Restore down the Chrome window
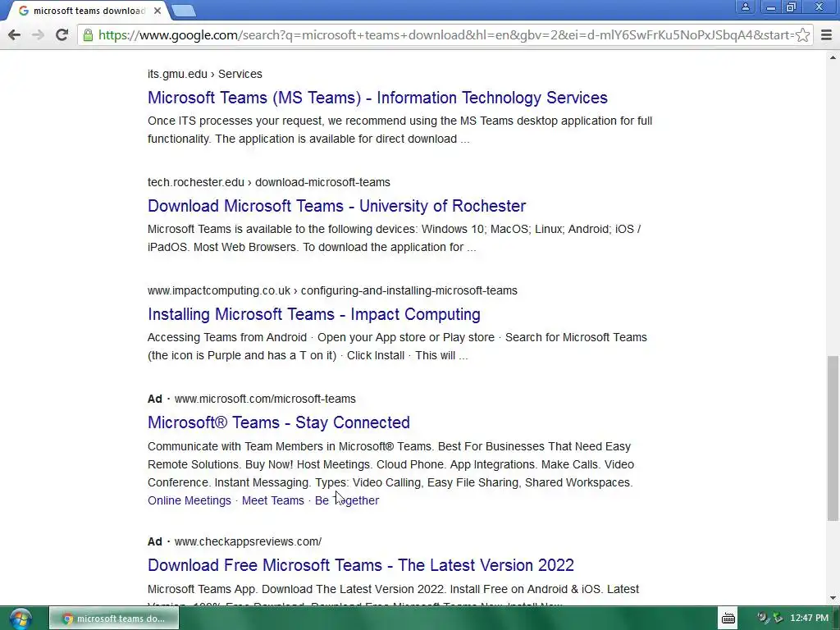This screenshot has height=630, width=840. tap(792, 7)
